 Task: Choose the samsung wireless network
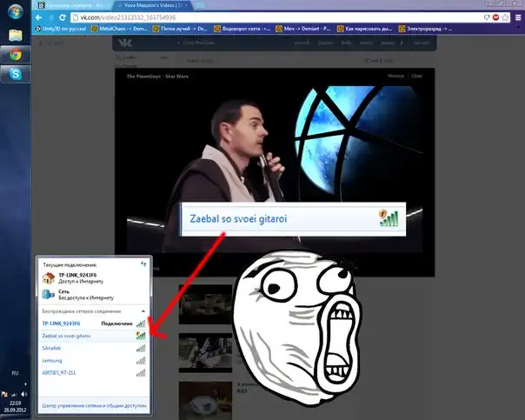(54, 359)
